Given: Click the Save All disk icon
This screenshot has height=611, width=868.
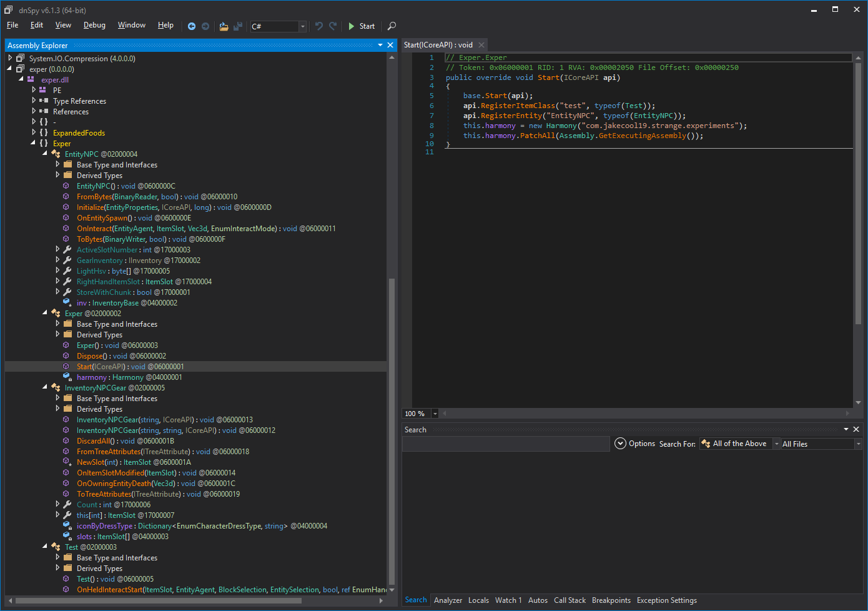Looking at the screenshot, I should tap(238, 26).
